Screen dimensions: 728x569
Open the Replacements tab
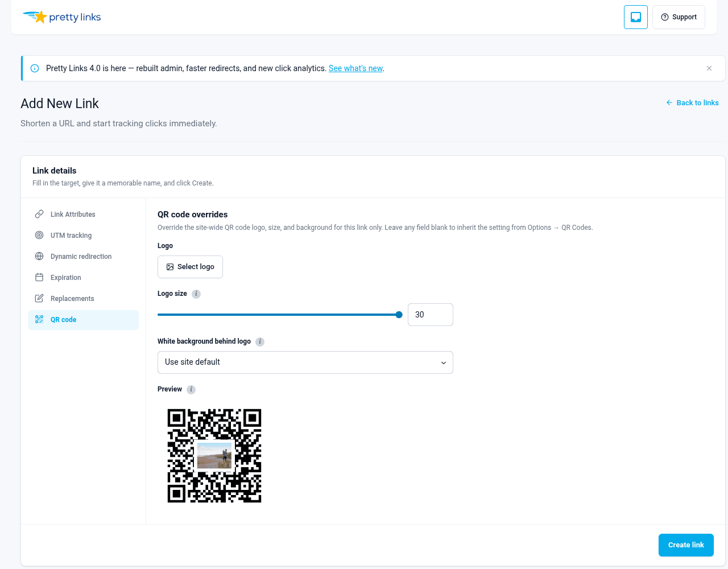83,299
